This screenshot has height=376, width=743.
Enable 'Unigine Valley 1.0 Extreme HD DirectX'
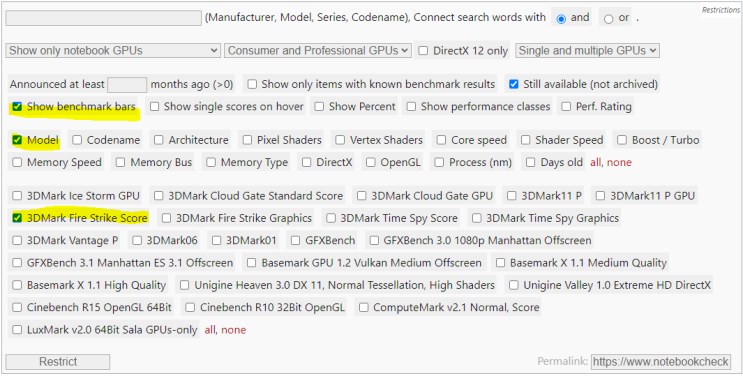point(514,285)
